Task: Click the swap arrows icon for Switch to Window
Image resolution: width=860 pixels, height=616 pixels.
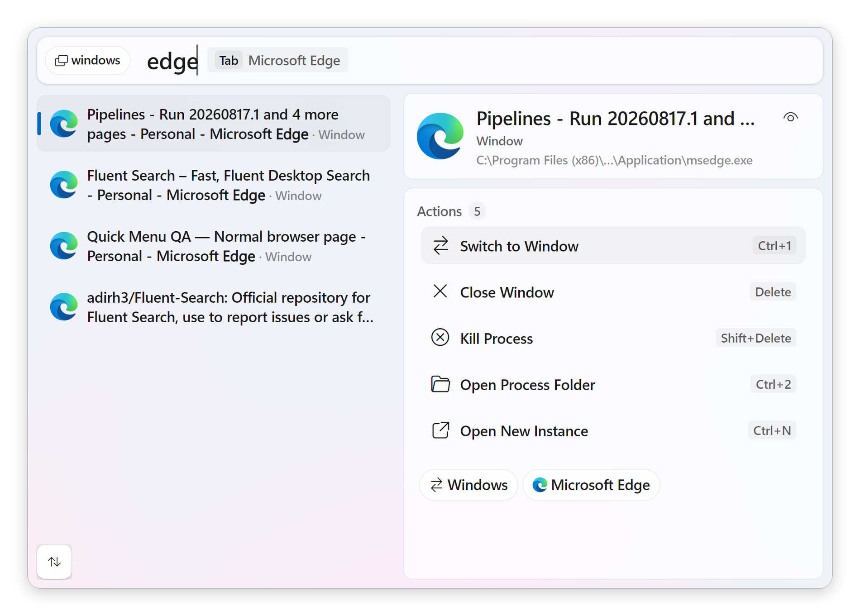Action: [x=440, y=246]
